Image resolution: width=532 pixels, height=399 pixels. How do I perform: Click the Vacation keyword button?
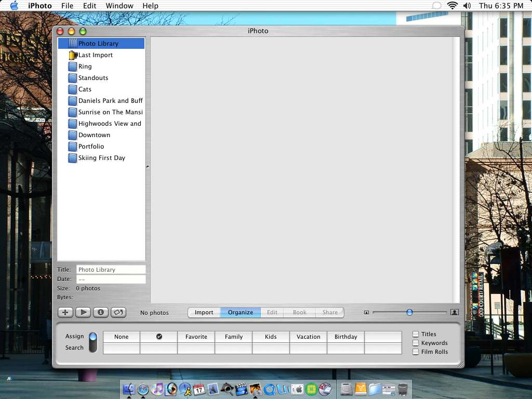coord(309,337)
